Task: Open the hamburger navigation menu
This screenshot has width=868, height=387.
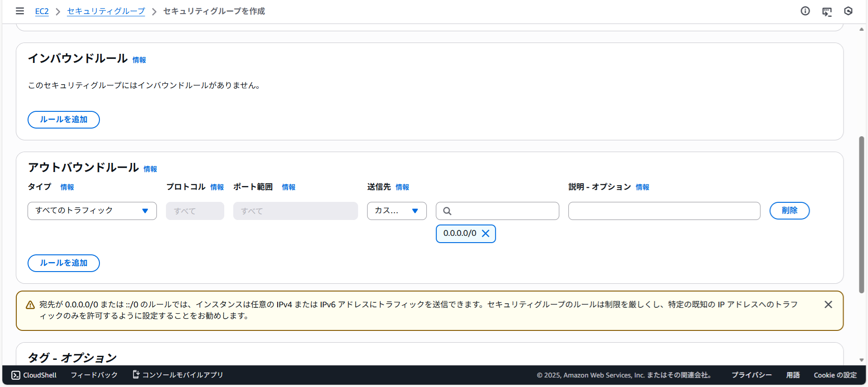Action: (x=20, y=11)
